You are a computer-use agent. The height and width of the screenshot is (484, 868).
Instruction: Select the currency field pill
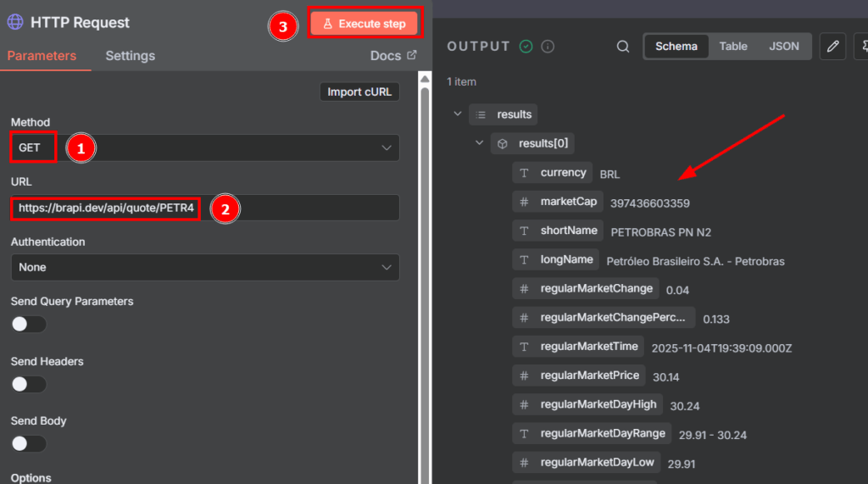coord(552,173)
